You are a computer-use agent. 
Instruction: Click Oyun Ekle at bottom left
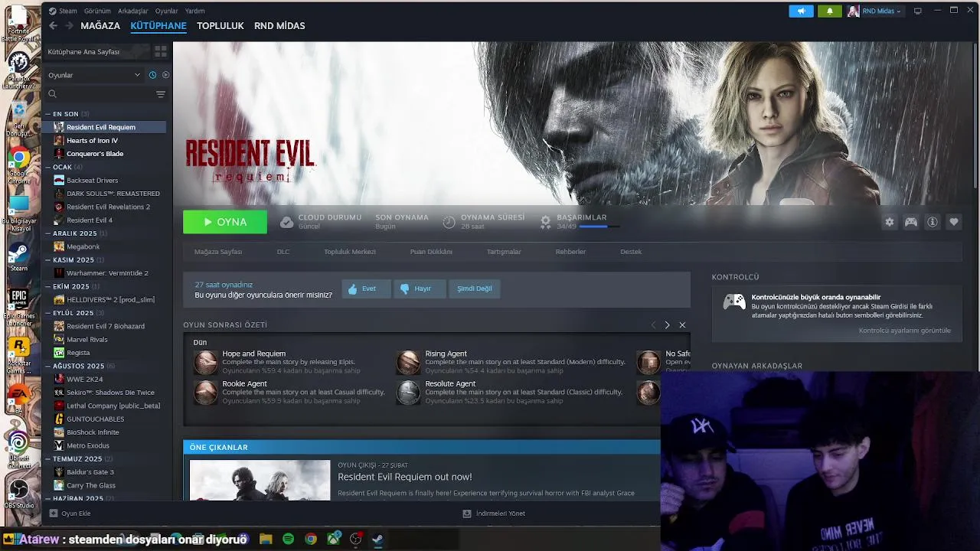[70, 514]
